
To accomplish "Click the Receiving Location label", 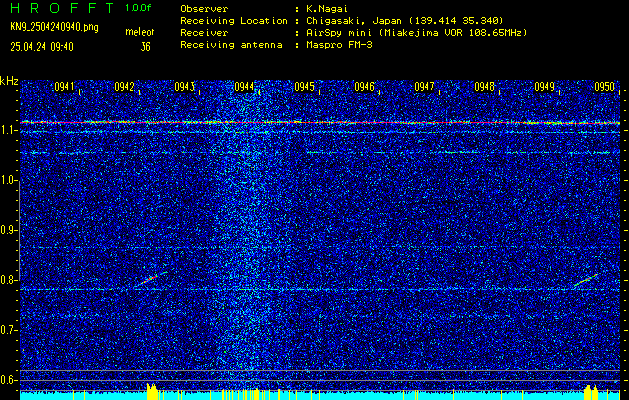I will tap(234, 21).
